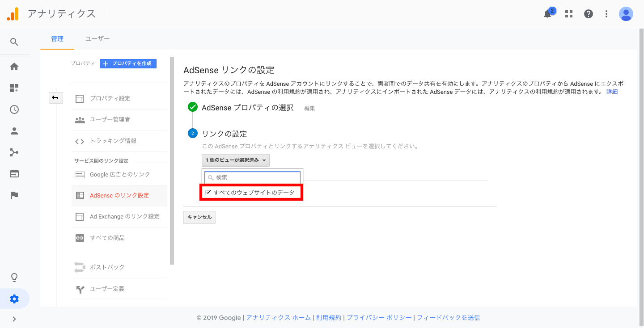Select AdSense のリンク設定
The height and width of the screenshot is (328, 644).
point(119,195)
